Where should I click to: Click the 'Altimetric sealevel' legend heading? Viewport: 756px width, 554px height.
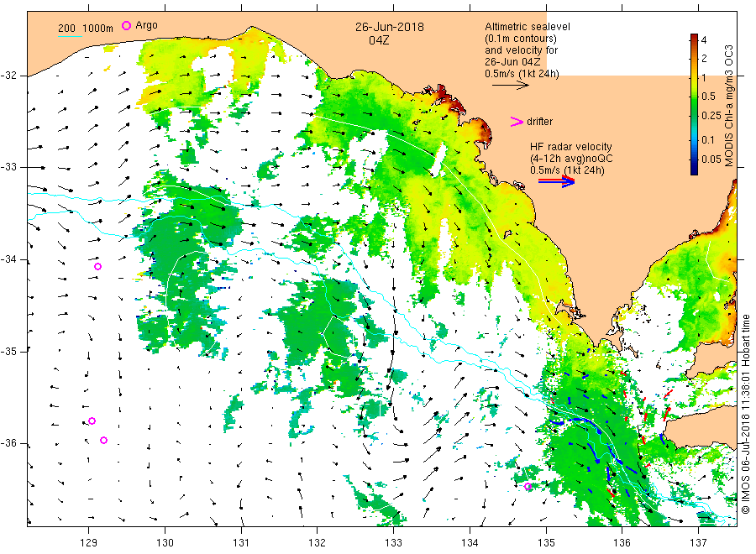[x=528, y=27]
